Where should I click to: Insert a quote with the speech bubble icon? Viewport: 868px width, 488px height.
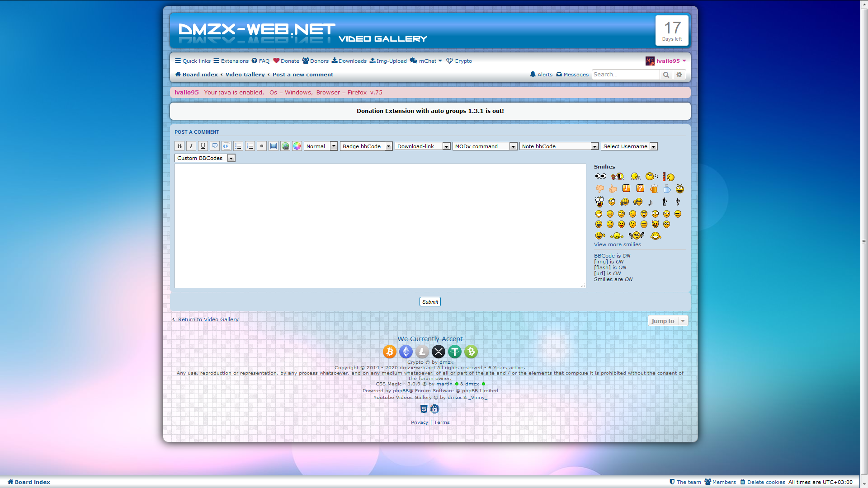pyautogui.click(x=215, y=146)
